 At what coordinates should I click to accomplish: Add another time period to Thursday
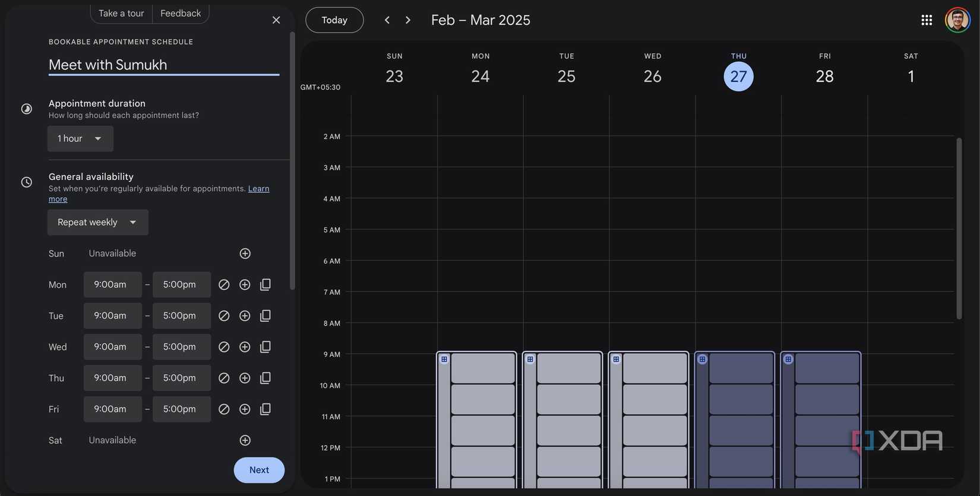[x=245, y=378]
